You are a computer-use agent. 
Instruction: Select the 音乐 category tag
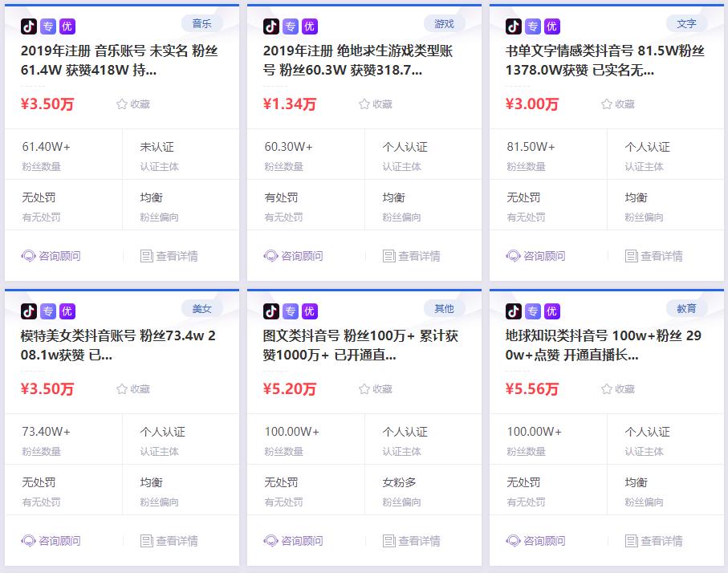[x=201, y=23]
